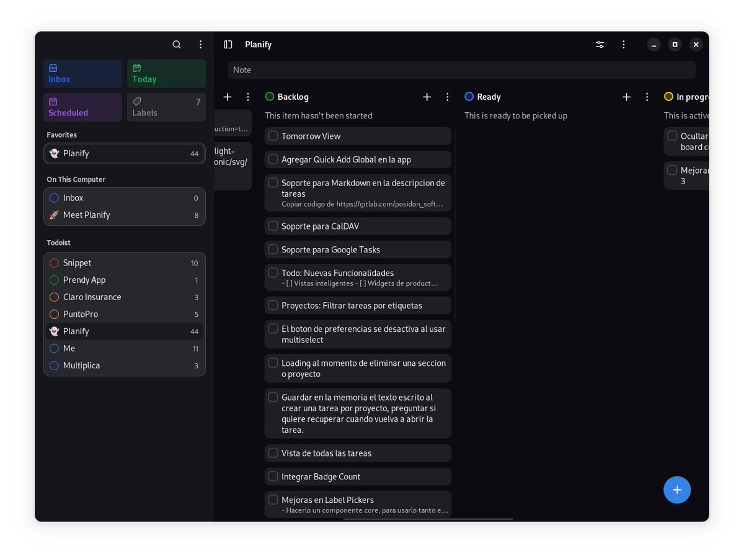Open view settings sliders icon

pyautogui.click(x=600, y=45)
